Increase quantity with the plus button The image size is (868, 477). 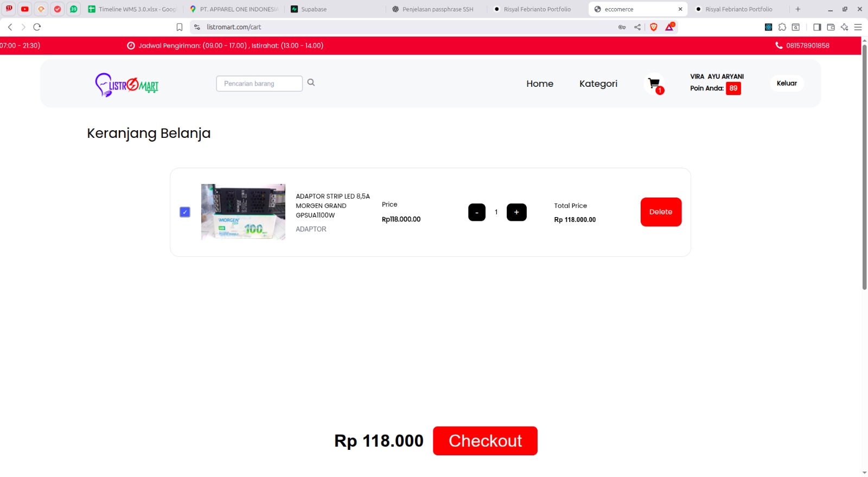click(516, 212)
